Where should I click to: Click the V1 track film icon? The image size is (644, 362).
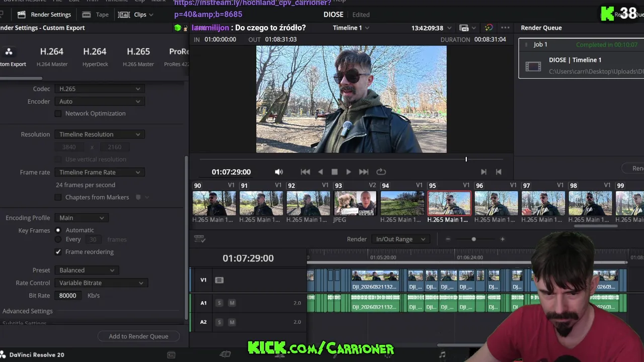(x=219, y=280)
